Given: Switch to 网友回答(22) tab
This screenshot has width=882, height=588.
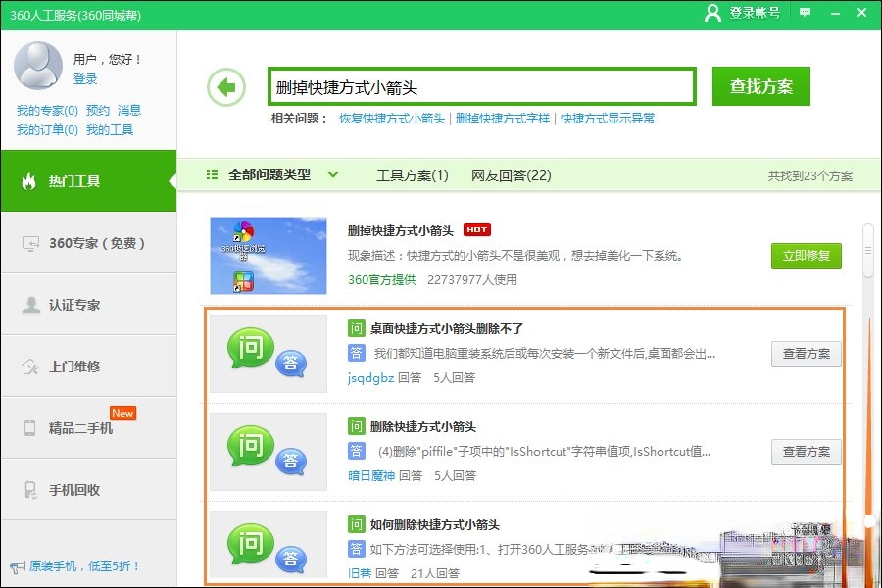Looking at the screenshot, I should 512,175.
